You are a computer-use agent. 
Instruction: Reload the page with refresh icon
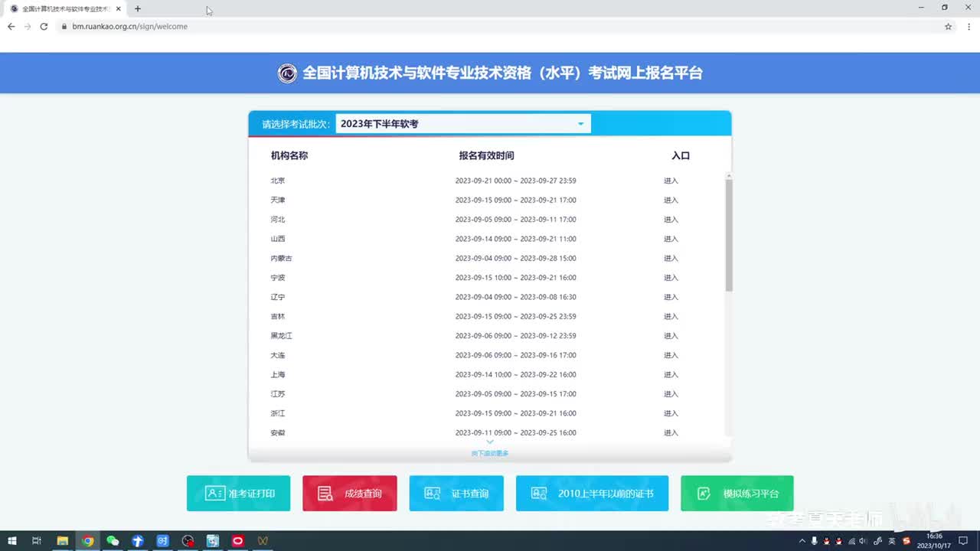click(44, 26)
